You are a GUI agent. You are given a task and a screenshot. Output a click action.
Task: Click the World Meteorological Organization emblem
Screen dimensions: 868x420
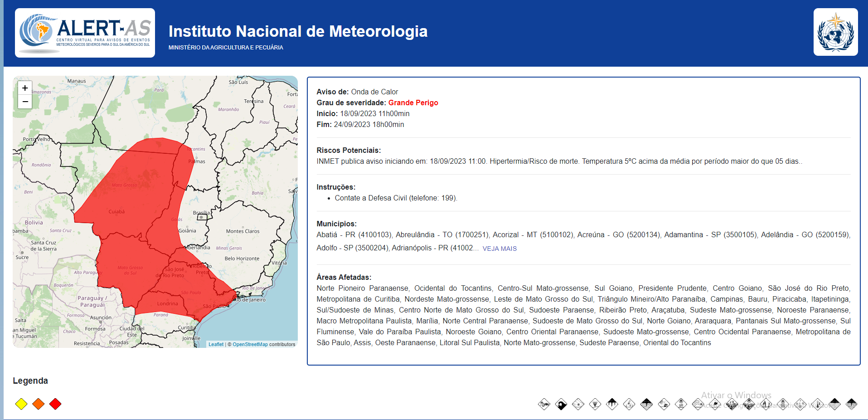point(835,32)
